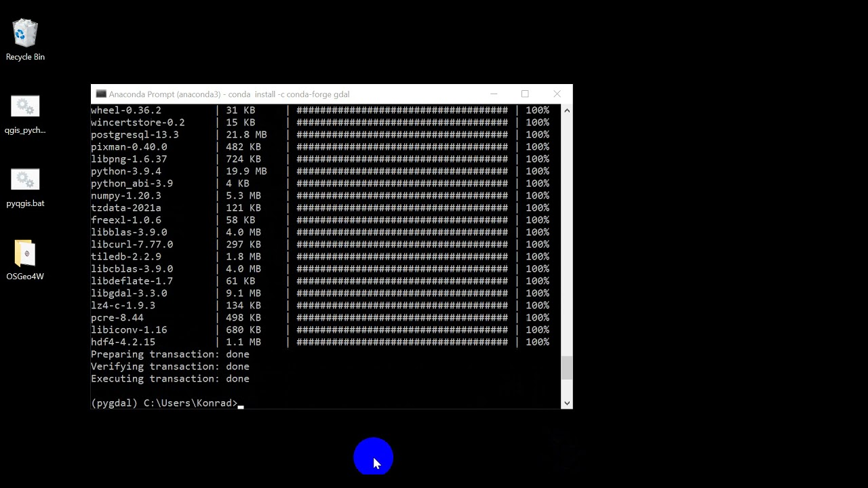868x488 pixels.
Task: Click the '1.1 MB' size for hdf4
Action: pyautogui.click(x=243, y=342)
